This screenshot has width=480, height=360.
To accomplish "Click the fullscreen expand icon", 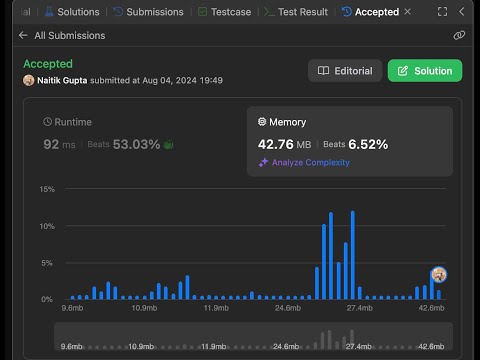I will (442, 12).
